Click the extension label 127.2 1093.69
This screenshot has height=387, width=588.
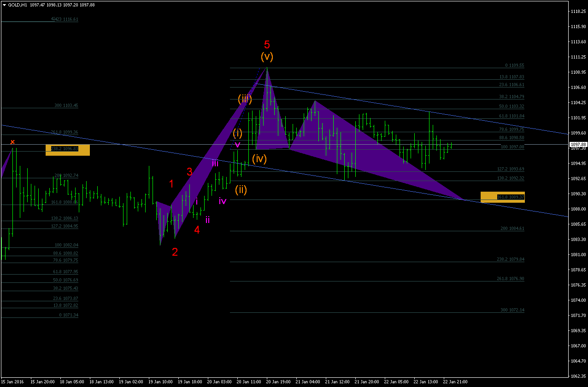point(511,169)
